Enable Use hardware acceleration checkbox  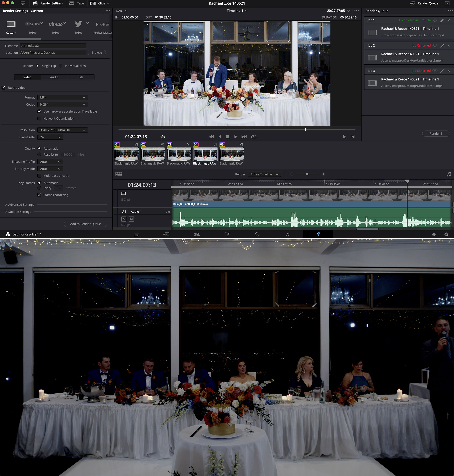pos(39,111)
